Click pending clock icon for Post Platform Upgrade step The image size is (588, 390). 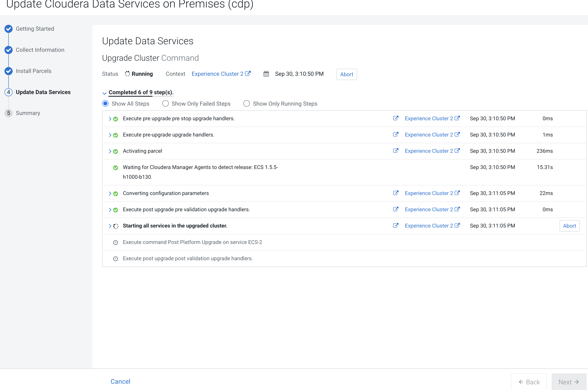click(115, 243)
